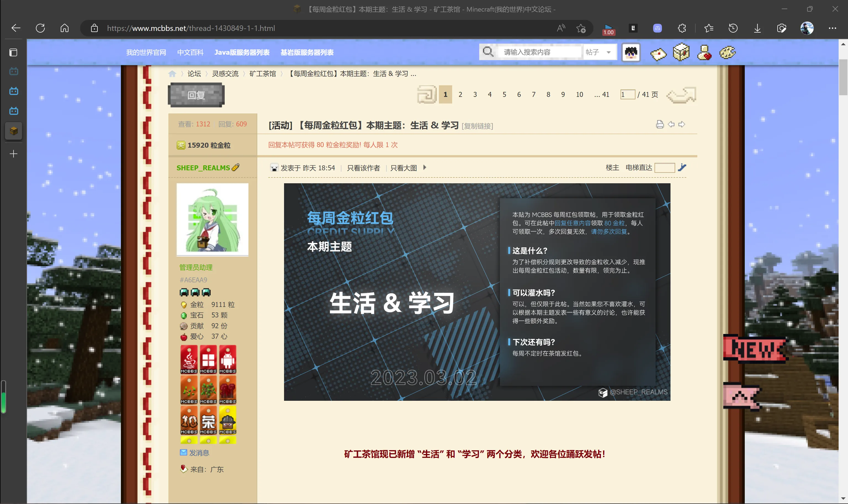Go to 论坛 breadcrumb
This screenshot has width=848, height=504.
tap(194, 74)
